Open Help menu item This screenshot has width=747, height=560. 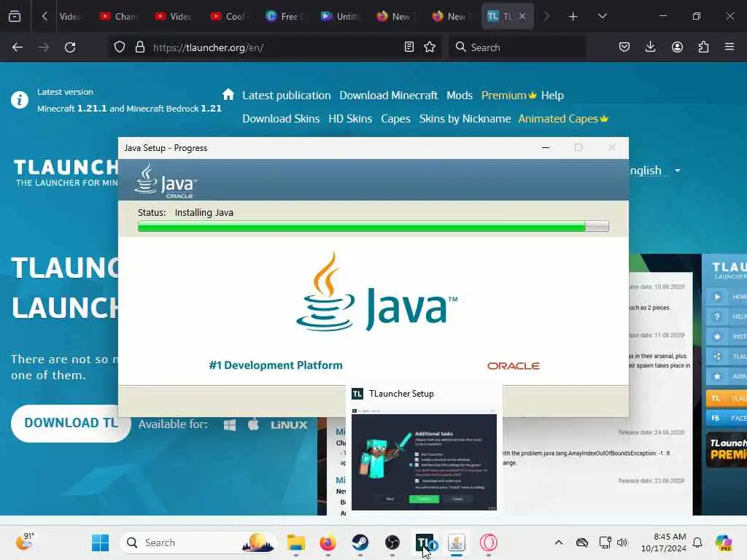coord(552,96)
